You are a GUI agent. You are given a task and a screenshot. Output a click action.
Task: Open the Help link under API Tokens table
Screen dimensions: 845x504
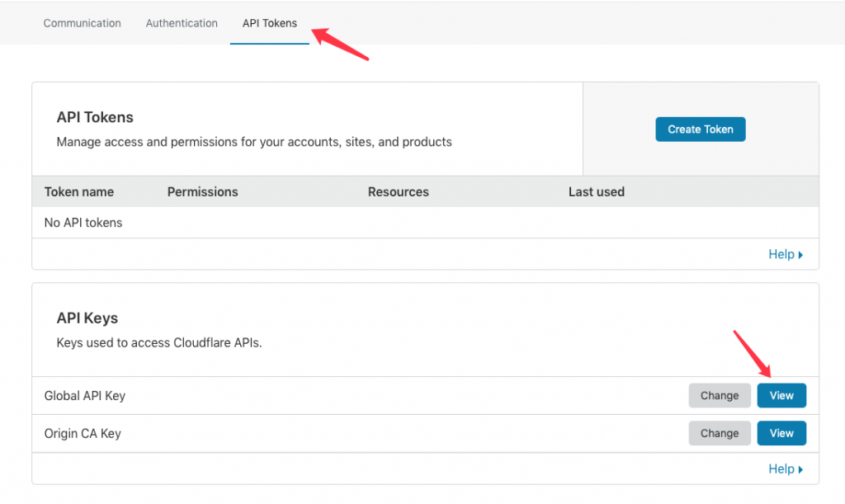pyautogui.click(x=781, y=254)
